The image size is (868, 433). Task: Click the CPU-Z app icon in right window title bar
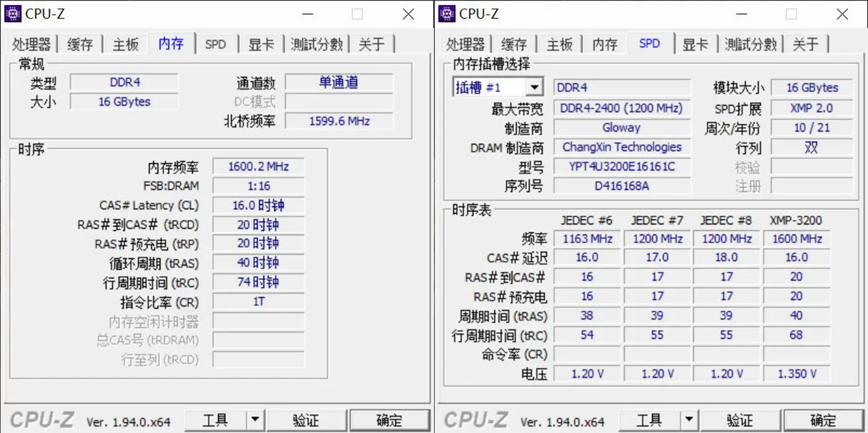tap(447, 13)
